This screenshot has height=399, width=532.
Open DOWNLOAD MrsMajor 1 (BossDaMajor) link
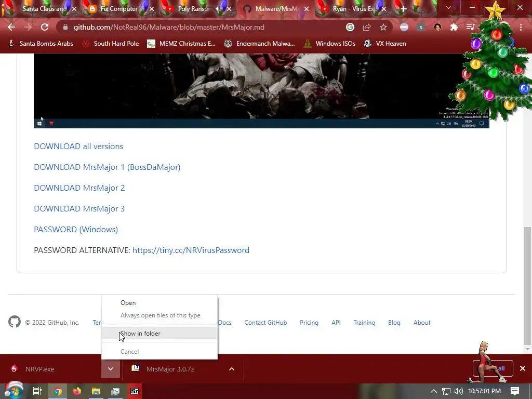click(107, 167)
